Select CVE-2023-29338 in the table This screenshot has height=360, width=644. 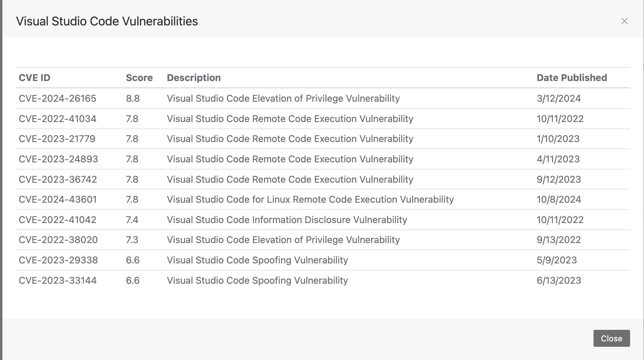(x=58, y=260)
